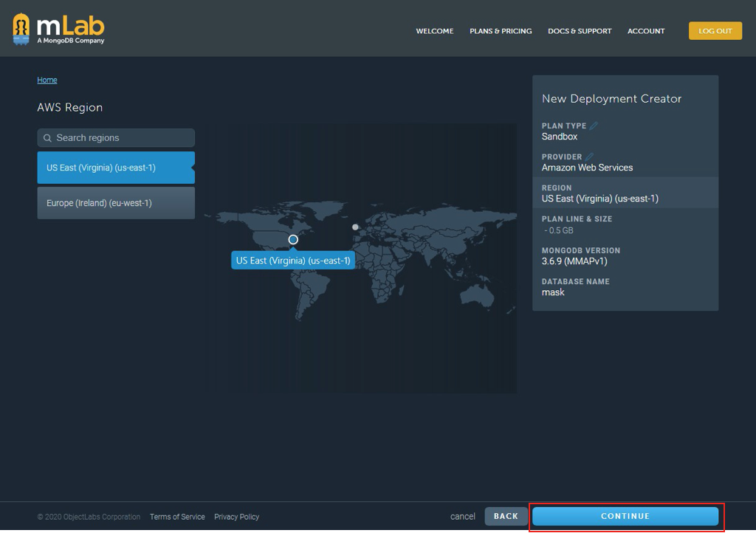This screenshot has width=756, height=533.
Task: Click the mLab logo
Action: pos(58,29)
